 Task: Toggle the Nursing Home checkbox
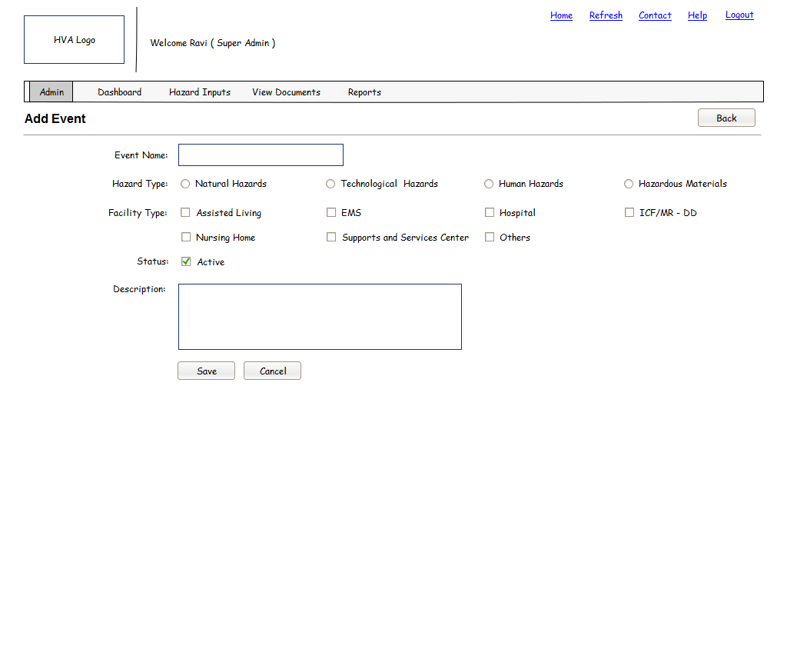coord(185,238)
